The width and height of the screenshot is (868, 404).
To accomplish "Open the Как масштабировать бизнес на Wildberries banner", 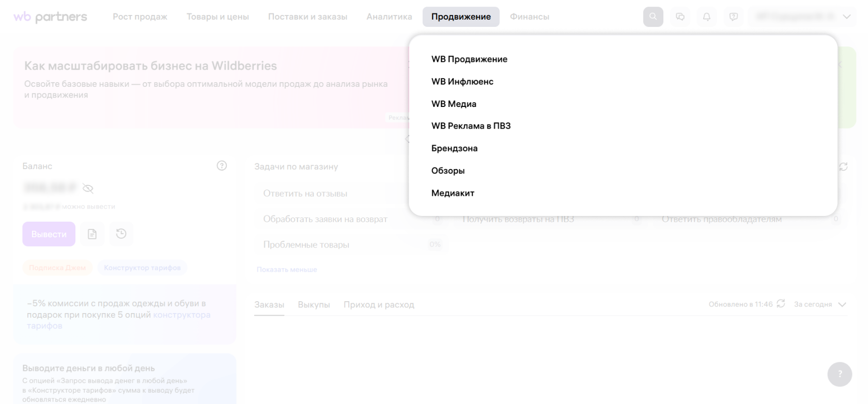I will coord(211,87).
